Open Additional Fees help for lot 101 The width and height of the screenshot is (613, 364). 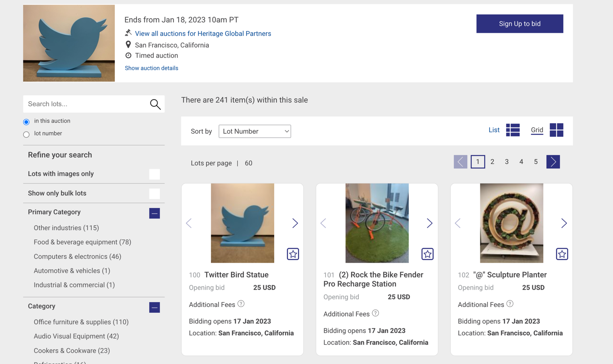375,313
